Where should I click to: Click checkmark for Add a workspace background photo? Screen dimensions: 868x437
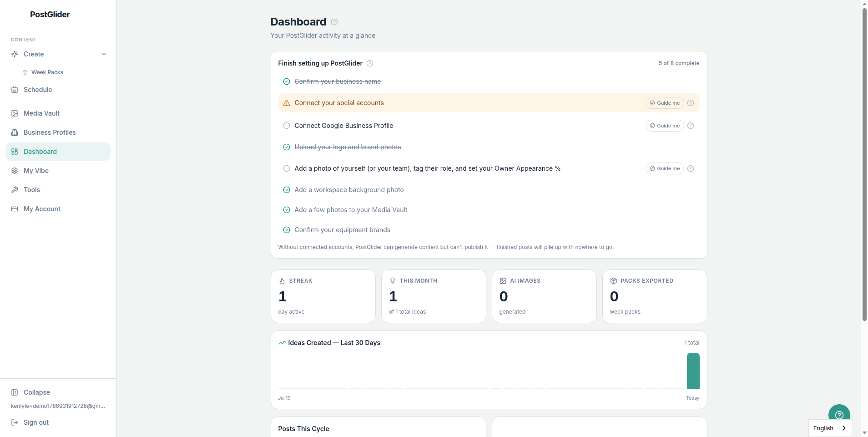click(x=287, y=190)
